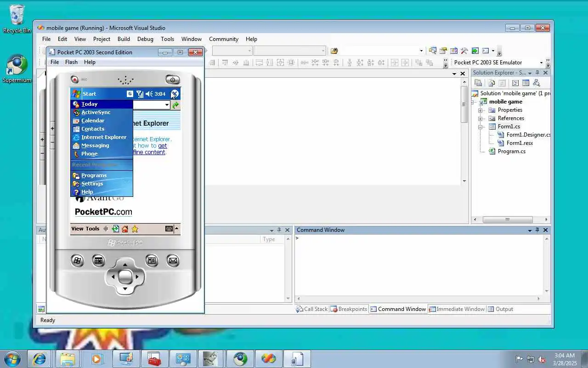Open the address bar dropdown in Pocket IE

click(167, 105)
